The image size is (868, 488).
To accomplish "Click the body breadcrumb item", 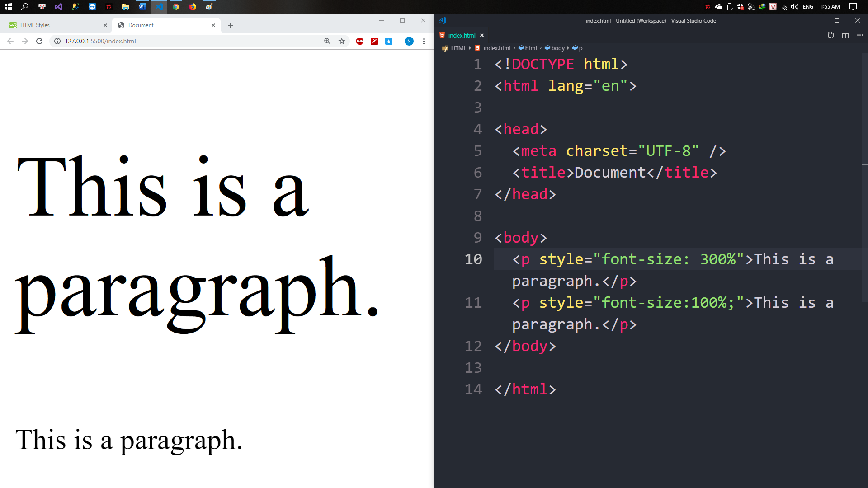I will [x=557, y=48].
